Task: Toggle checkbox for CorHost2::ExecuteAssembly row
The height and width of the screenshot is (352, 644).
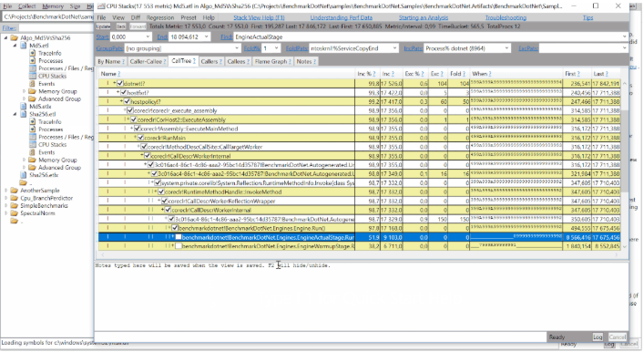Action: (x=134, y=119)
